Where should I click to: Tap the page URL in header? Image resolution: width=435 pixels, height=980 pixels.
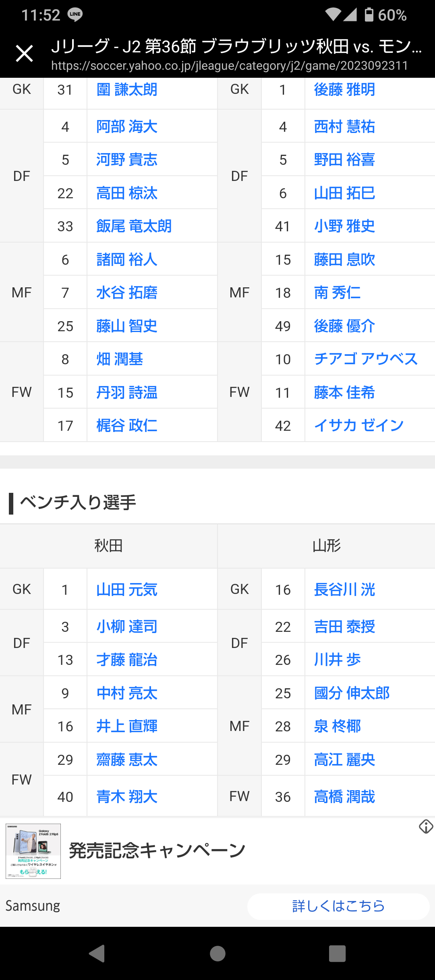[230, 66]
